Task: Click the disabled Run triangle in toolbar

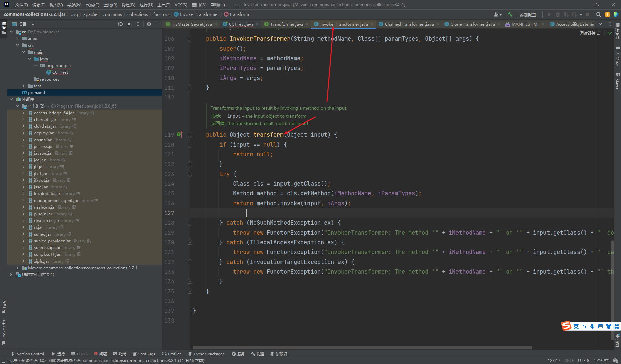Action: coord(549,14)
